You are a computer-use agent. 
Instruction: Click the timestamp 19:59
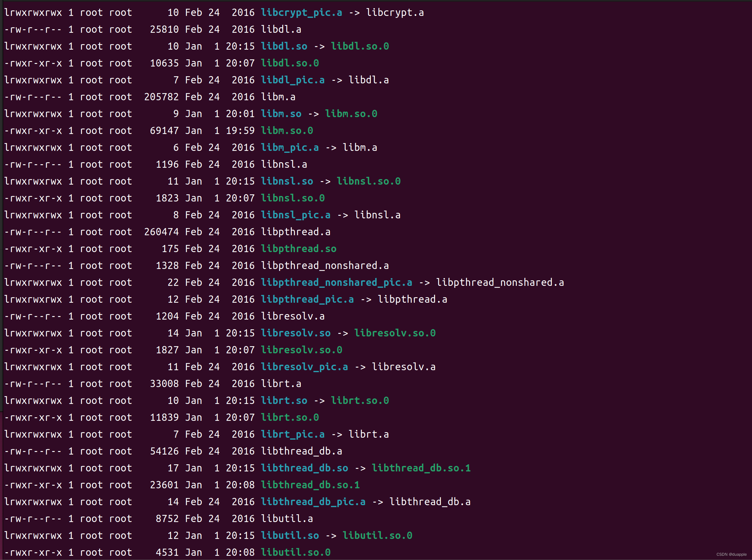coord(240,131)
